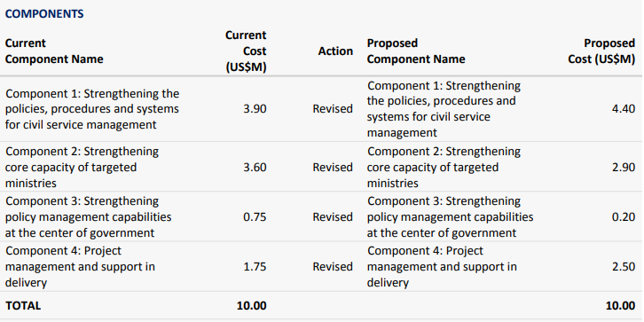Click current cost value 1.75
644x322 pixels.
tap(255, 266)
